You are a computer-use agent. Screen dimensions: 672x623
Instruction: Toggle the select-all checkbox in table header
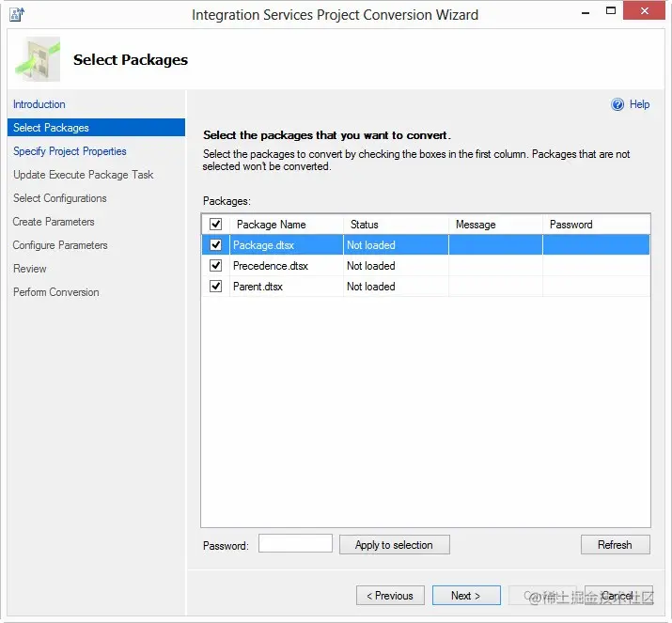[215, 224]
